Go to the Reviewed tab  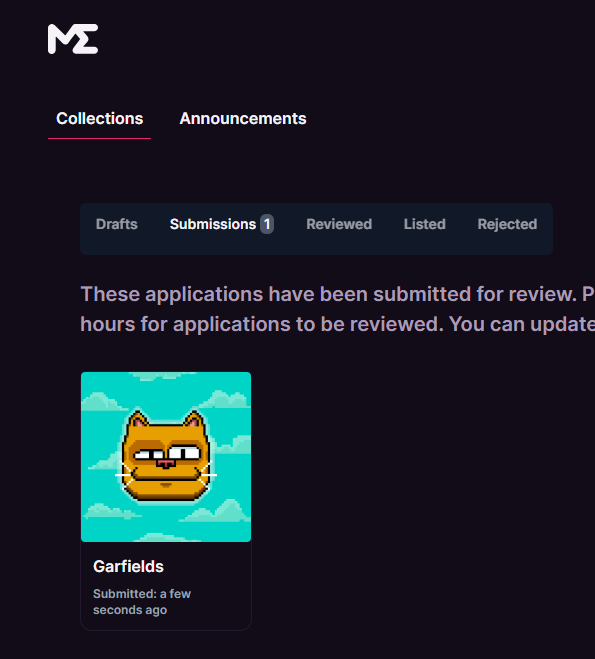[x=339, y=224]
